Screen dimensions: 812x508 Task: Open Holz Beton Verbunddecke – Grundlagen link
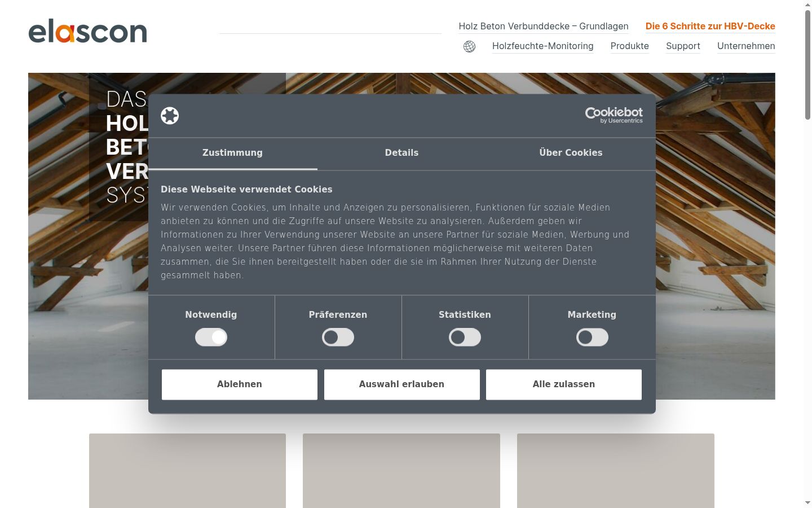[x=544, y=26]
